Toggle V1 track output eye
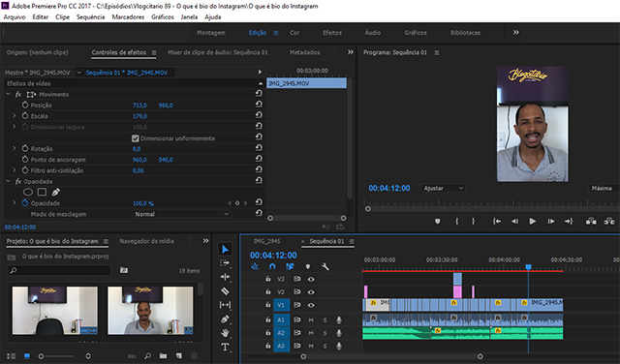The width and height of the screenshot is (620, 364). point(311,305)
